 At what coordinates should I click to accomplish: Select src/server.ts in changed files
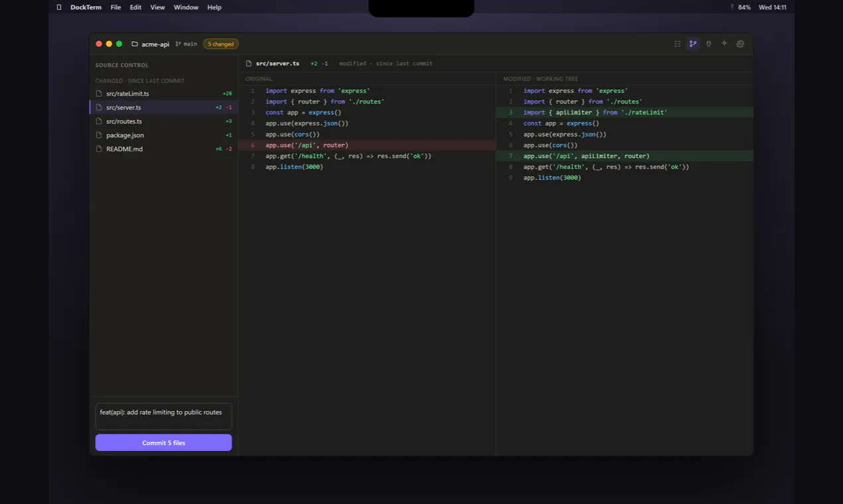[x=164, y=107]
